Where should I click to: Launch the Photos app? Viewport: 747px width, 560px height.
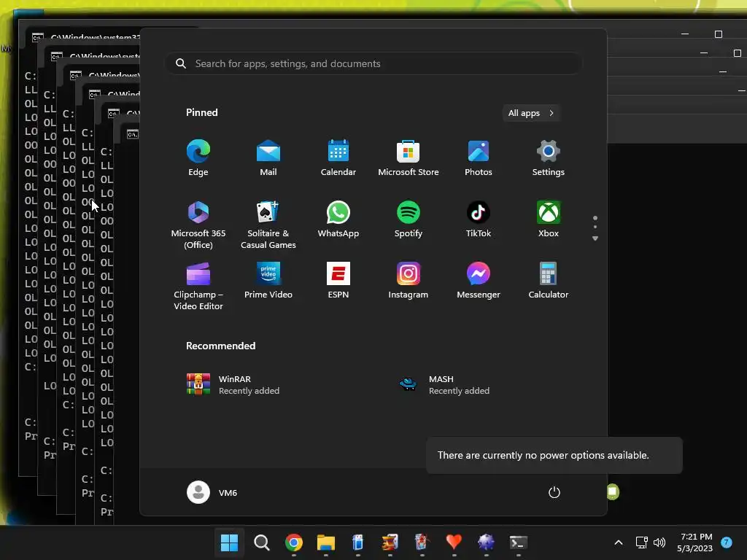tap(479, 158)
